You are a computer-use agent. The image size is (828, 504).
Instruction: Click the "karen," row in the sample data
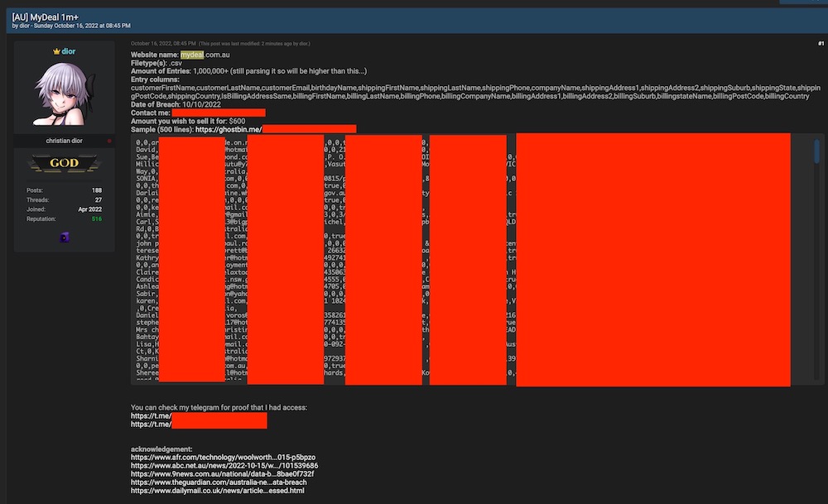147,301
